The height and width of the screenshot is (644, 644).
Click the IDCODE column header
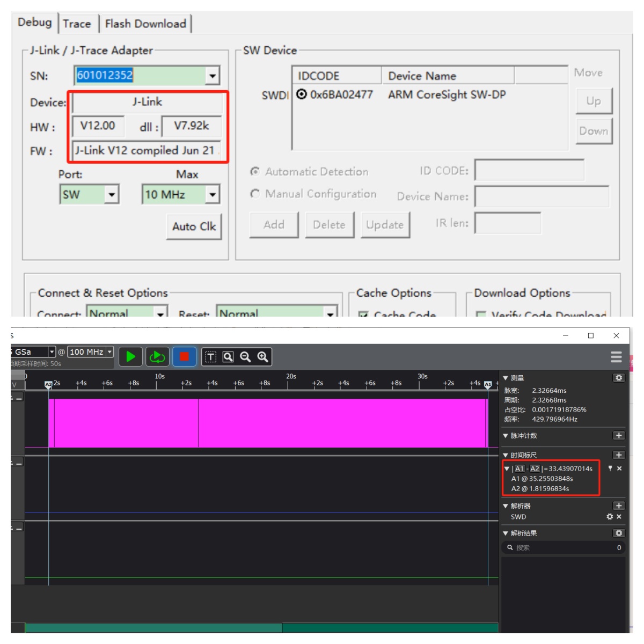coord(337,76)
